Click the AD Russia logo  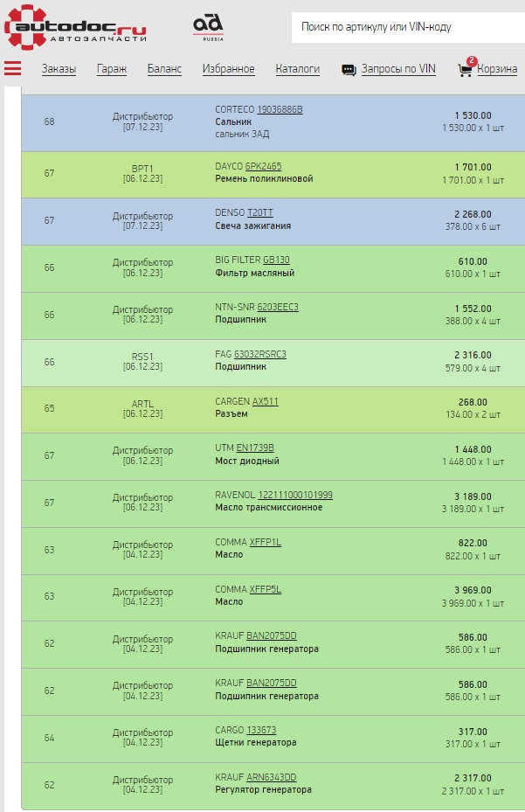[x=208, y=27]
